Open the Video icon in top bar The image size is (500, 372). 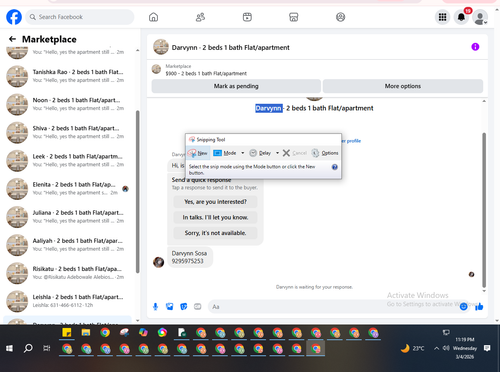247,17
